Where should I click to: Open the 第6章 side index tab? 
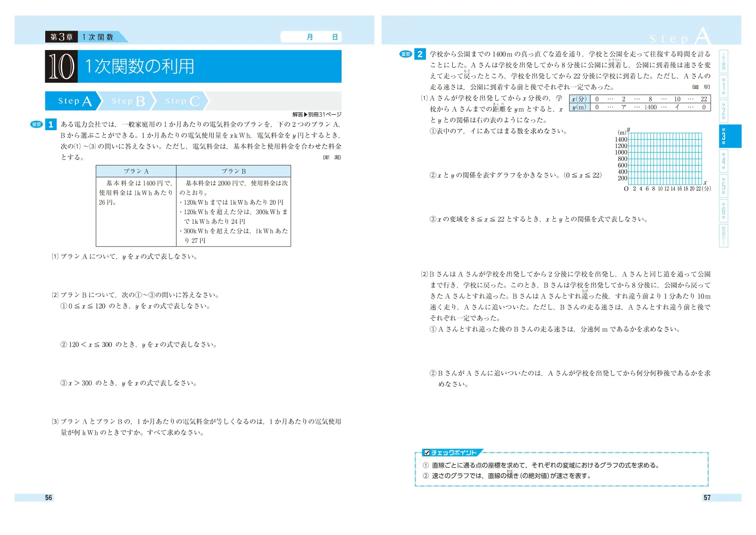(x=723, y=210)
